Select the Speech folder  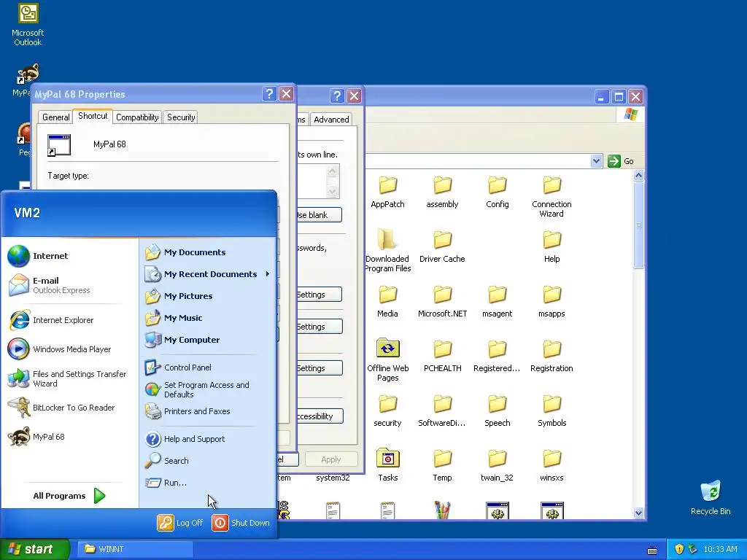(x=497, y=411)
